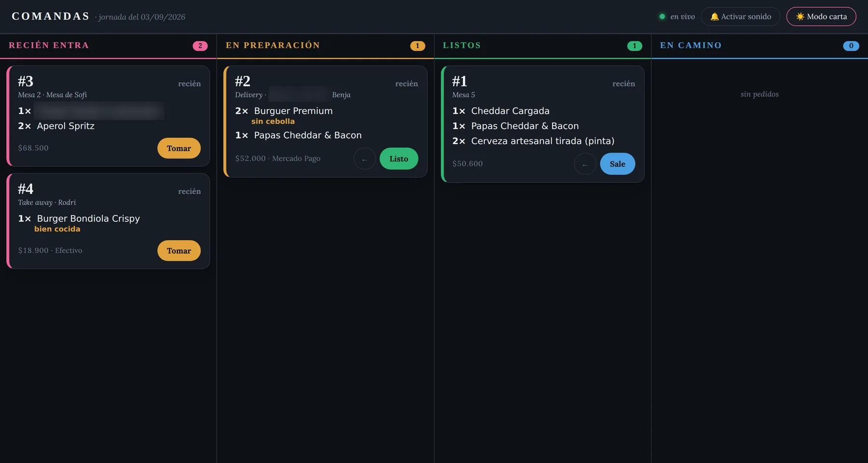Click the yellow count badge for En preparación
Image resolution: width=868 pixels, height=463 pixels.
(418, 46)
